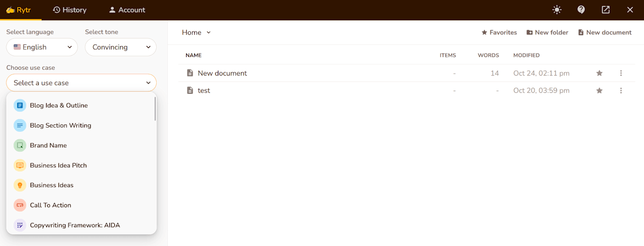Toggle the favorite star for test document
Image resolution: width=644 pixels, height=246 pixels.
[599, 91]
